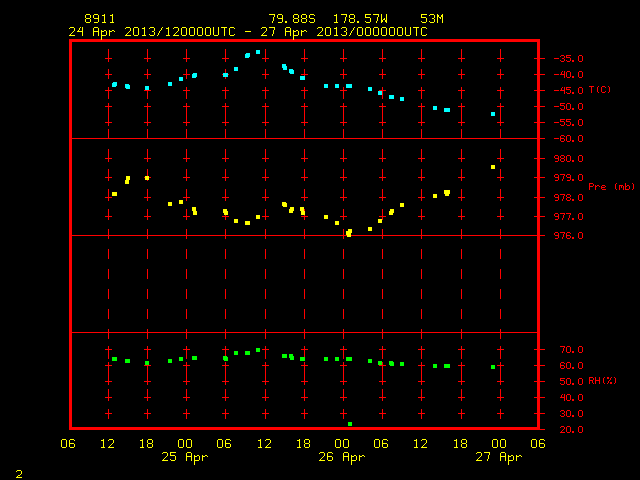The image size is (640, 480).
Task: Click the Pre (mb) axis label
Action: point(611,187)
